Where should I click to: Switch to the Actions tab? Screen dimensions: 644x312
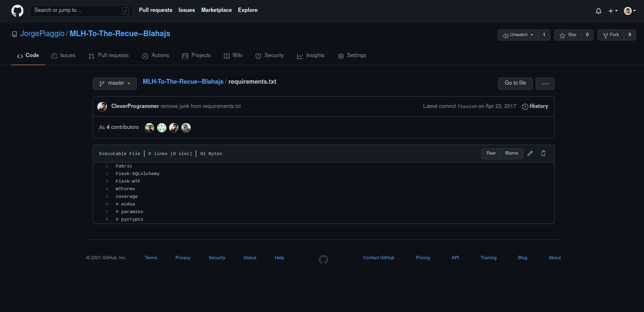(x=155, y=56)
